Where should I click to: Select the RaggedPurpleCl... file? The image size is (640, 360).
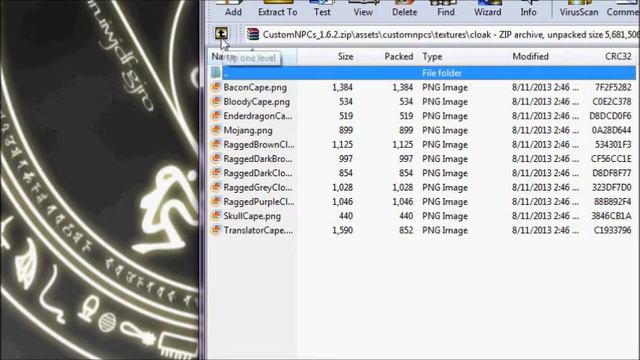(x=259, y=202)
